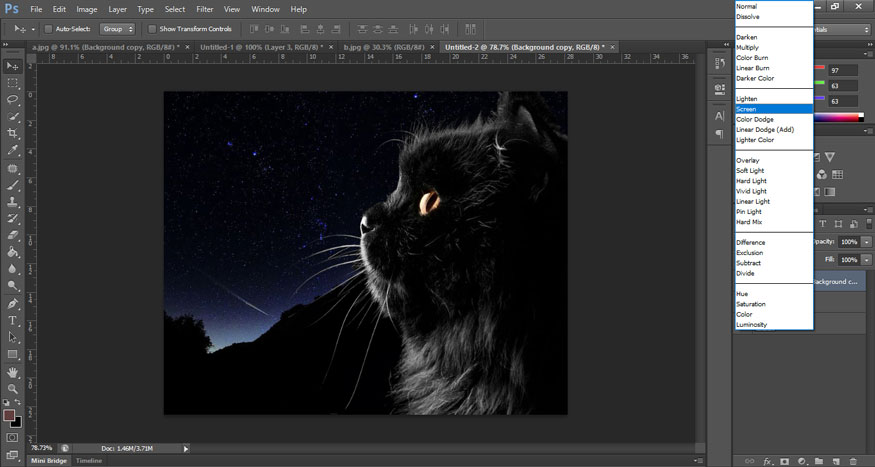The height and width of the screenshot is (467, 875).
Task: Open the Timeline tab
Action: tap(89, 461)
